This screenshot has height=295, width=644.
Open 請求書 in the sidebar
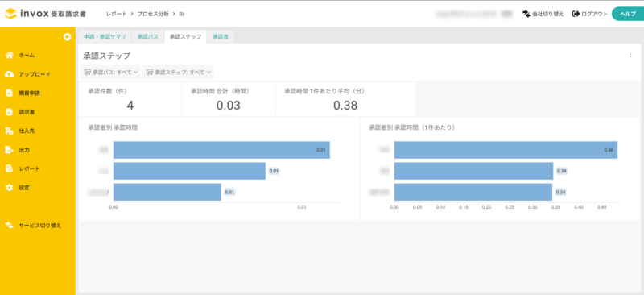[27, 112]
